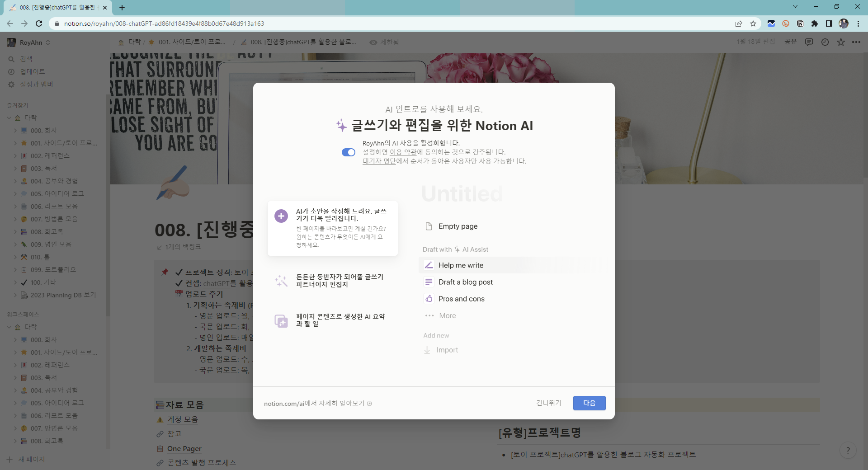The height and width of the screenshot is (470, 868).
Task: Expand workspace 003. 독서 page
Action: coord(15,378)
